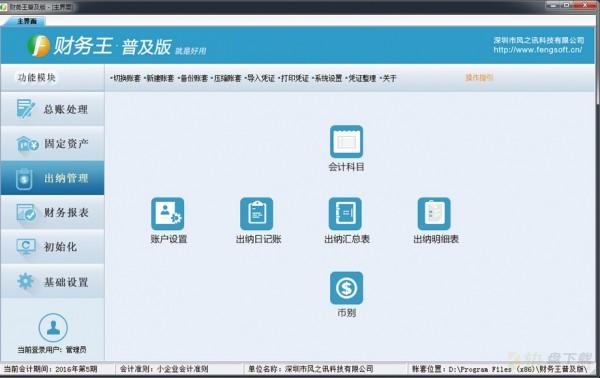Click 凭证整理 menu item
The image size is (600, 378).
[x=361, y=78]
